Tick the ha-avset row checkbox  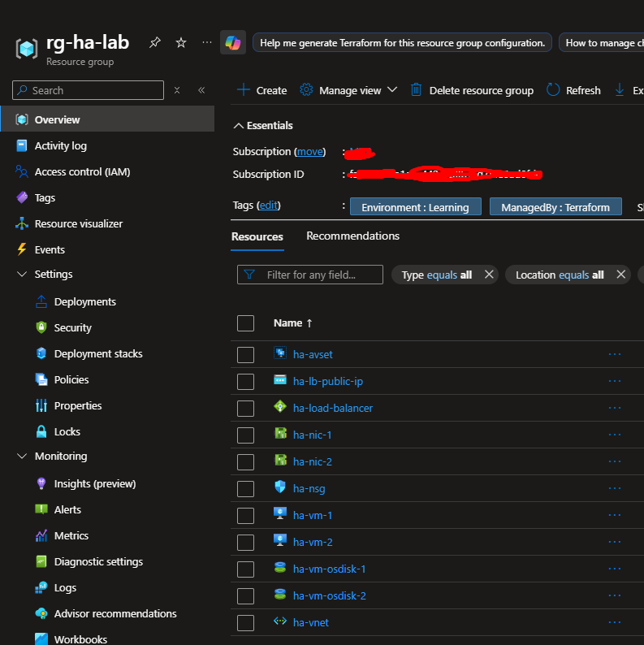245,354
